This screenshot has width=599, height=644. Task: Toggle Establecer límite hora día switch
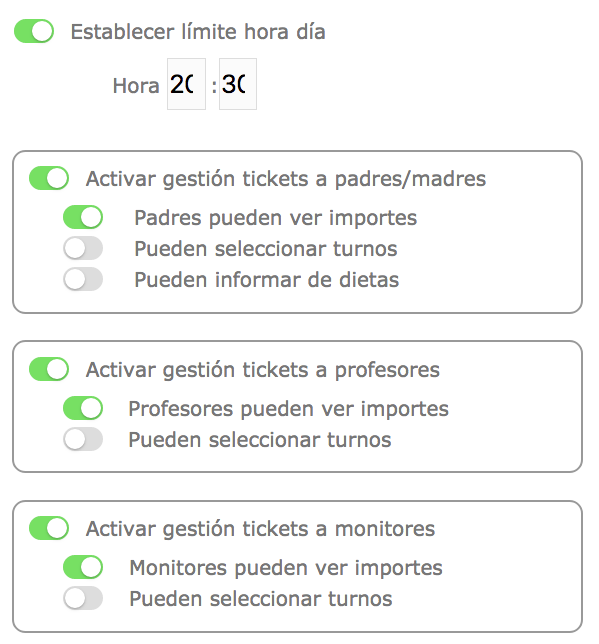34,31
